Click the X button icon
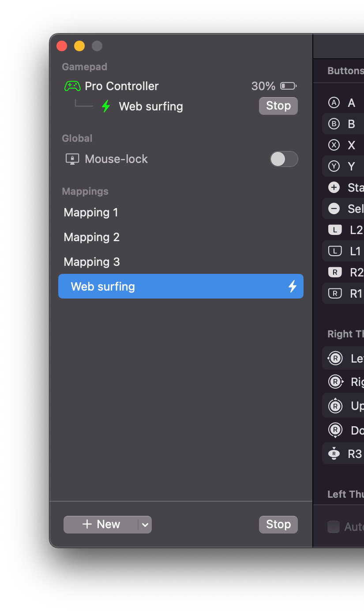This screenshot has width=364, height=613. tap(334, 145)
